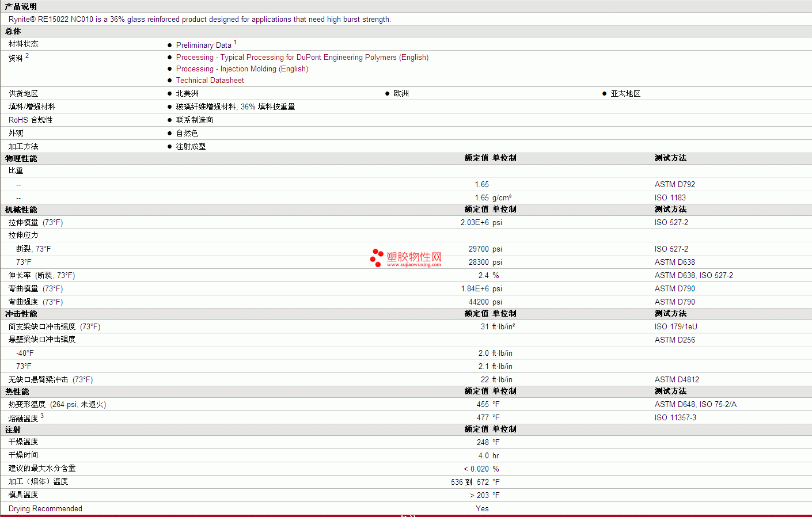This screenshot has width=812, height=517.
Task: Click the g/cm³ unit in the ISO 1183 row
Action: click(502, 198)
